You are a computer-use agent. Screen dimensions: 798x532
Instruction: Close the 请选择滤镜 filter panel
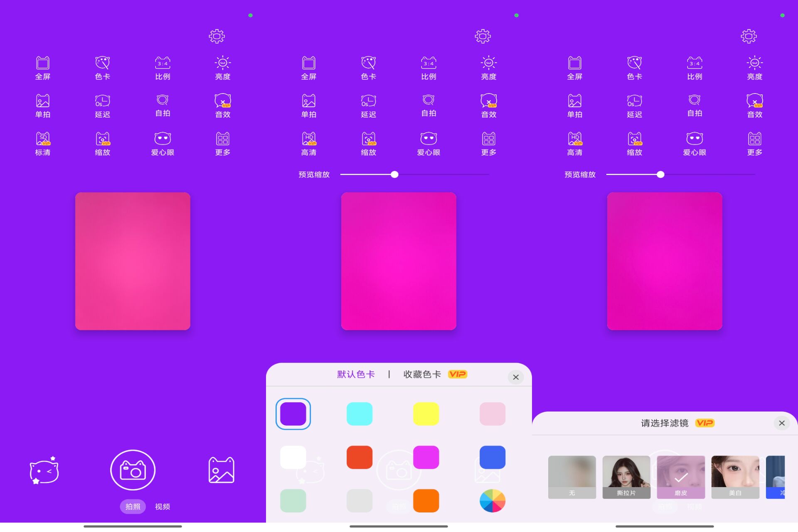[781, 423]
